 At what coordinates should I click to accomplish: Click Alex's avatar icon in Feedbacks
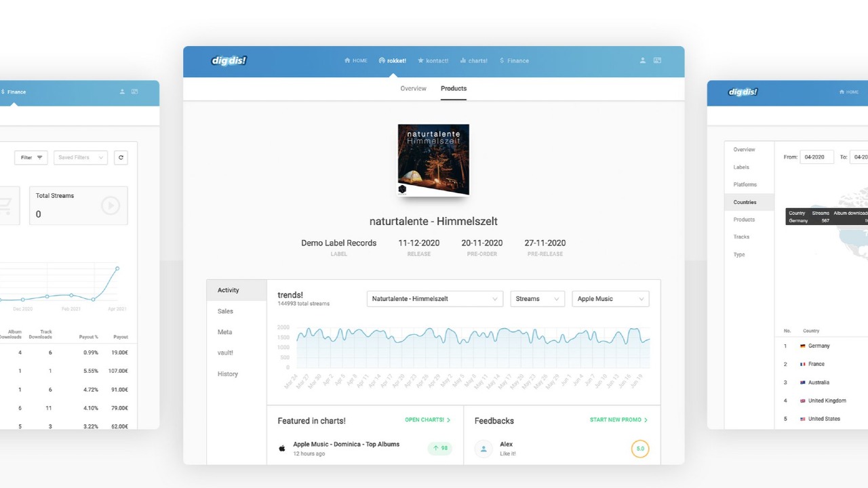[x=484, y=449]
